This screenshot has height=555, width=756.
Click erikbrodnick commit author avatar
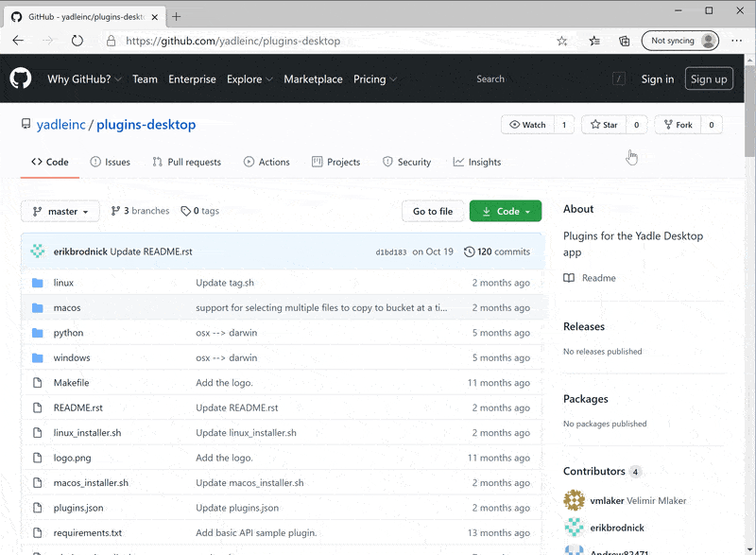tap(38, 251)
